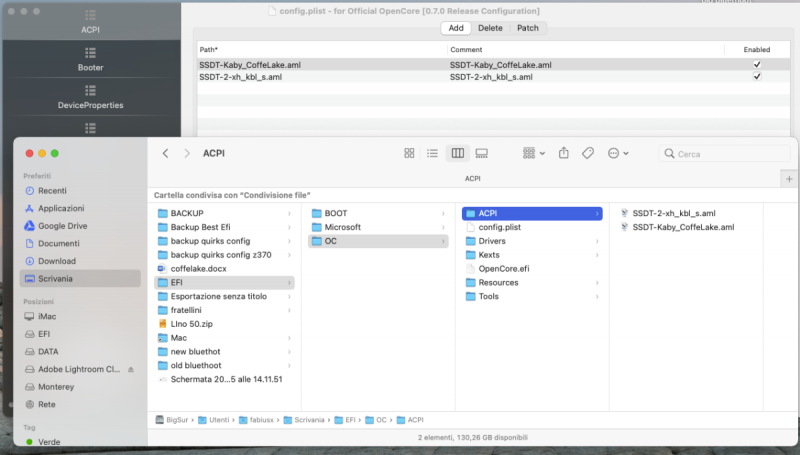
Task: Click the Finder search field
Action: [724, 154]
